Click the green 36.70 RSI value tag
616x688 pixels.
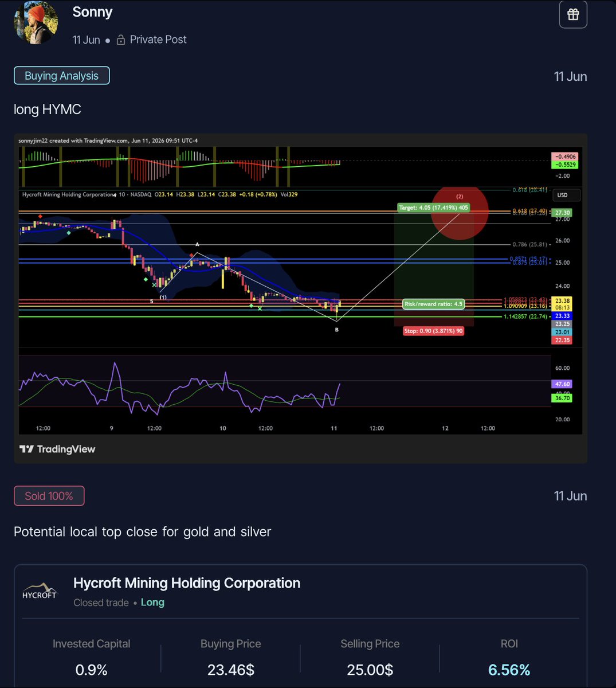(562, 398)
